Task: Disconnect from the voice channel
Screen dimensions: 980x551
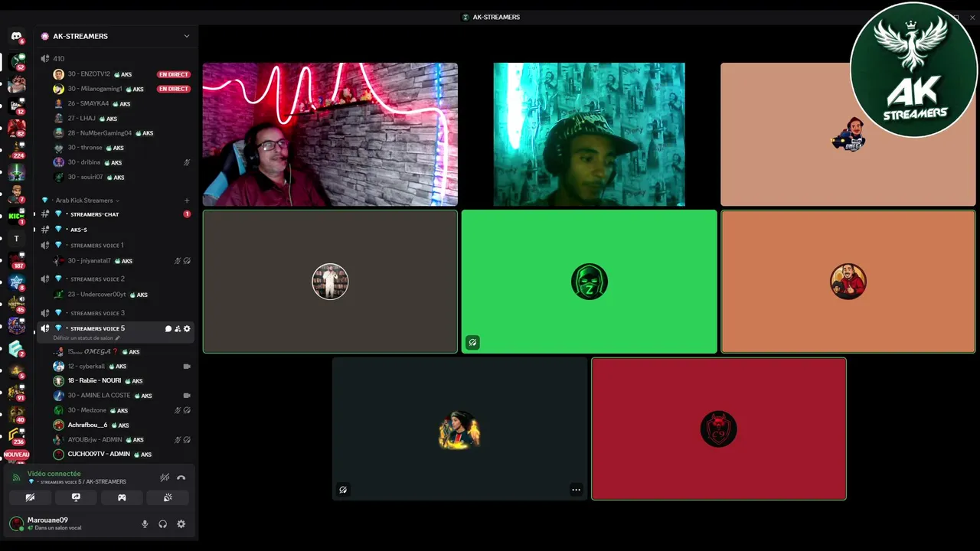Action: click(181, 478)
